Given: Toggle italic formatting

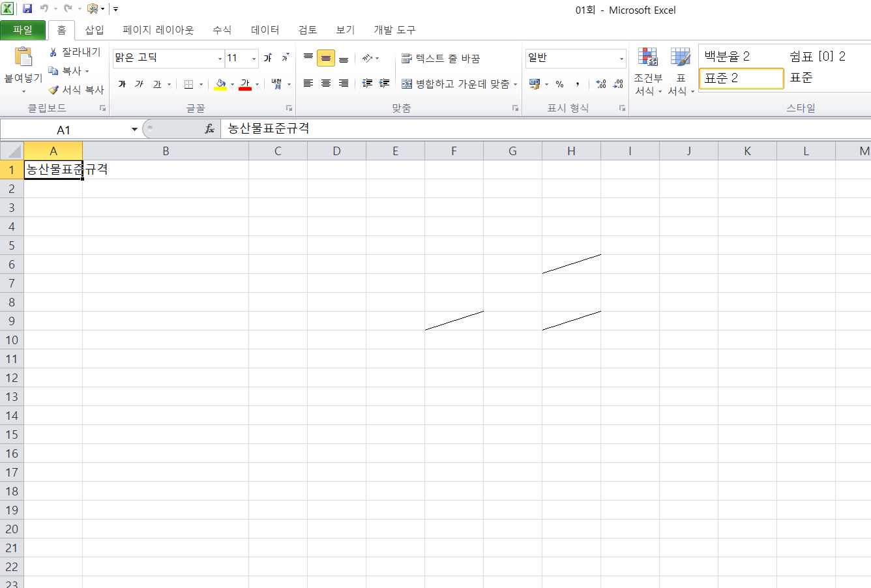Looking at the screenshot, I should tap(139, 84).
